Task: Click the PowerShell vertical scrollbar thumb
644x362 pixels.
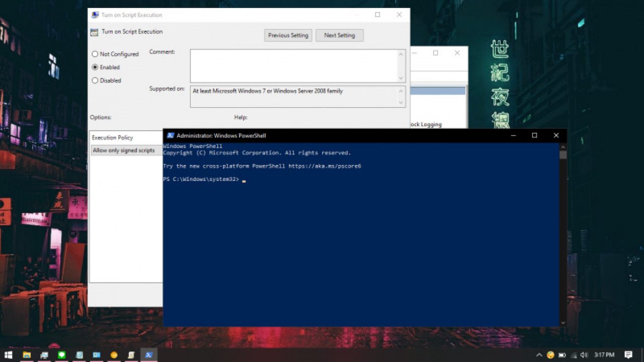Action: pos(563,154)
